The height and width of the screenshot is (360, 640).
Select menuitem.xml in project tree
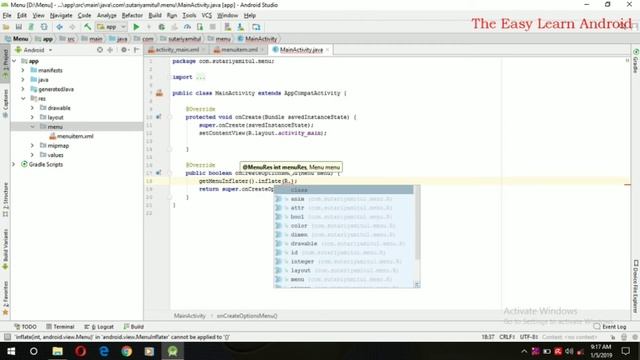pos(71,136)
